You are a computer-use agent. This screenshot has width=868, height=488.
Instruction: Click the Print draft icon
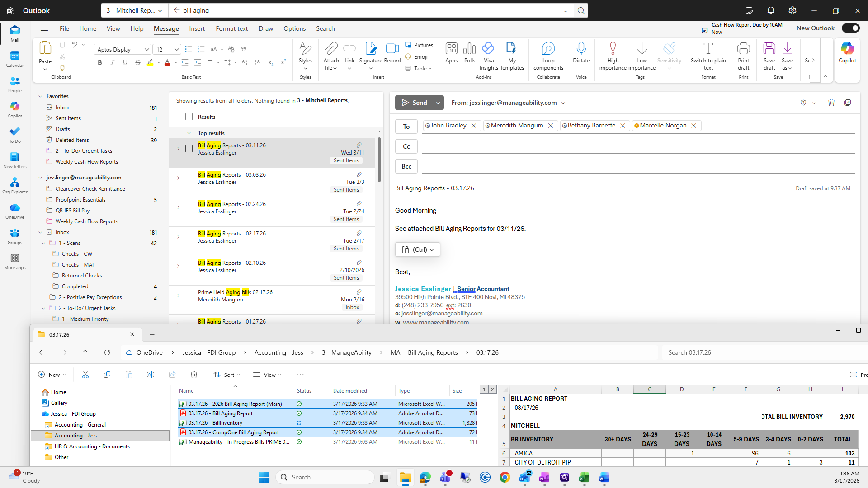(743, 49)
